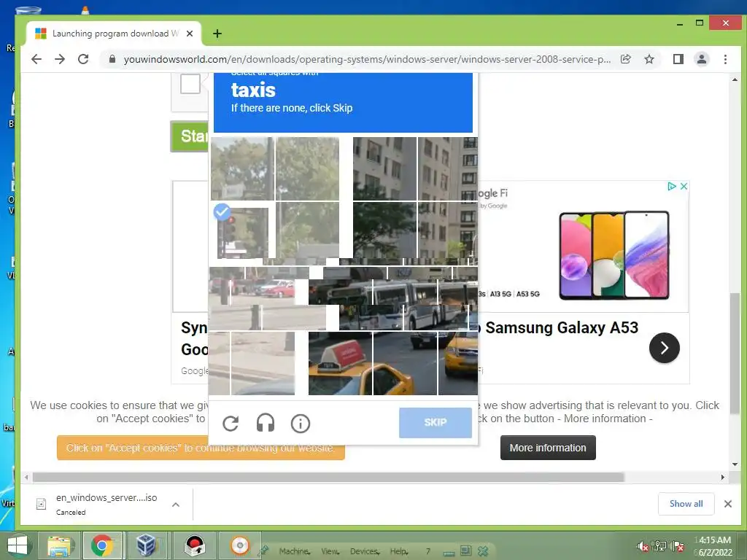Click the green Start button

coord(190,136)
